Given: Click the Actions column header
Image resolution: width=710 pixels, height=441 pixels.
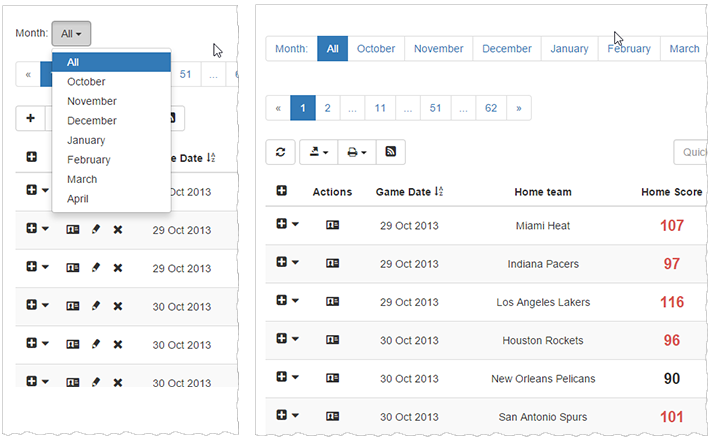Looking at the screenshot, I should 332,192.
